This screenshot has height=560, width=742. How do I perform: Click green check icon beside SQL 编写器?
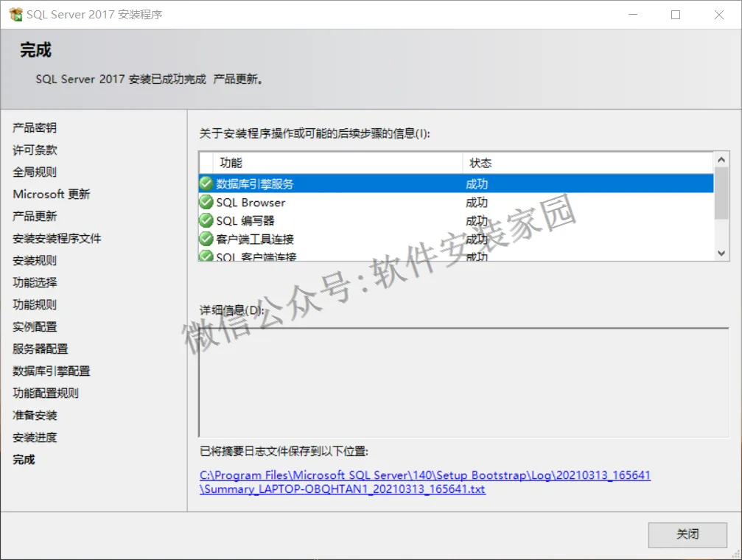pyautogui.click(x=206, y=220)
